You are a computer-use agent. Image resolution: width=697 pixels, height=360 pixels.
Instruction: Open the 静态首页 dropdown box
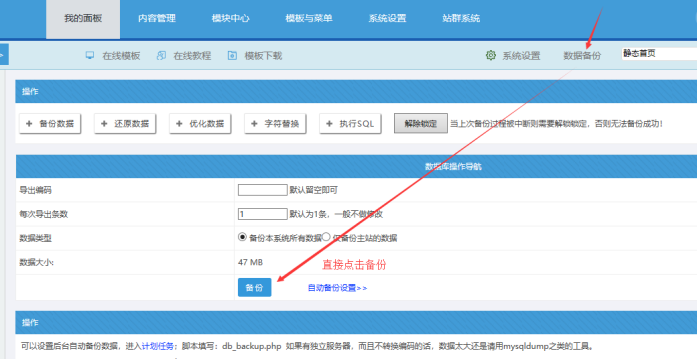[x=659, y=54]
